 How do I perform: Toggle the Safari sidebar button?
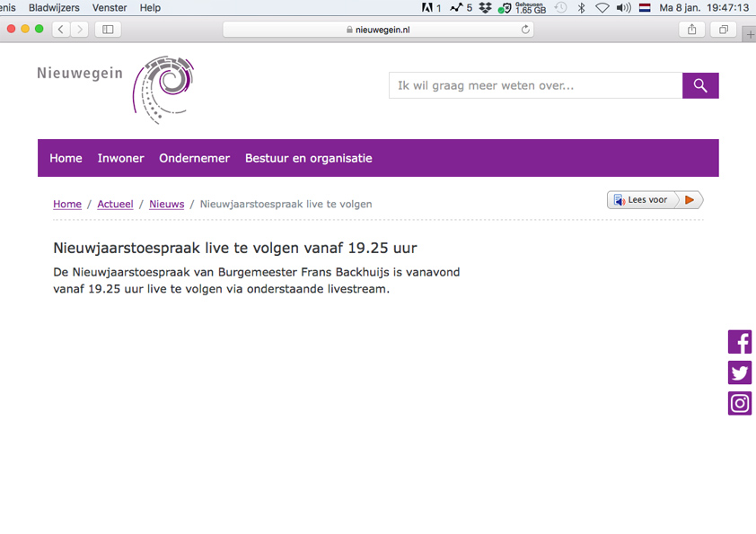click(108, 30)
